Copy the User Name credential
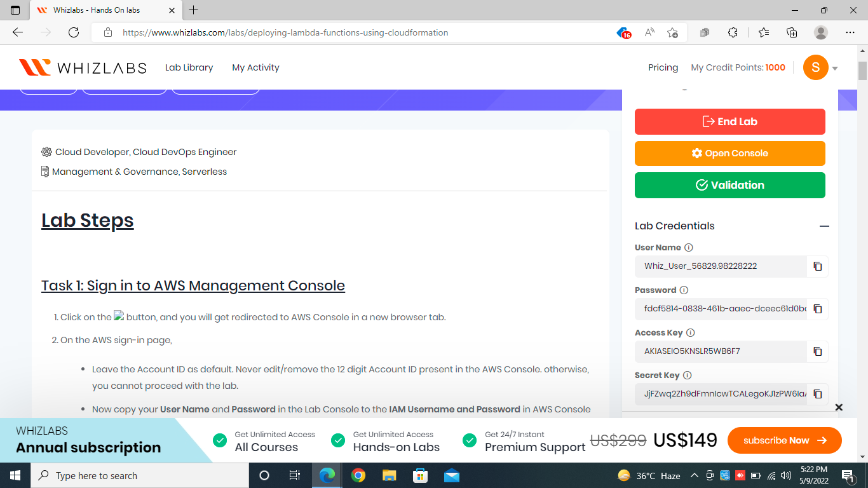 coord(817,266)
